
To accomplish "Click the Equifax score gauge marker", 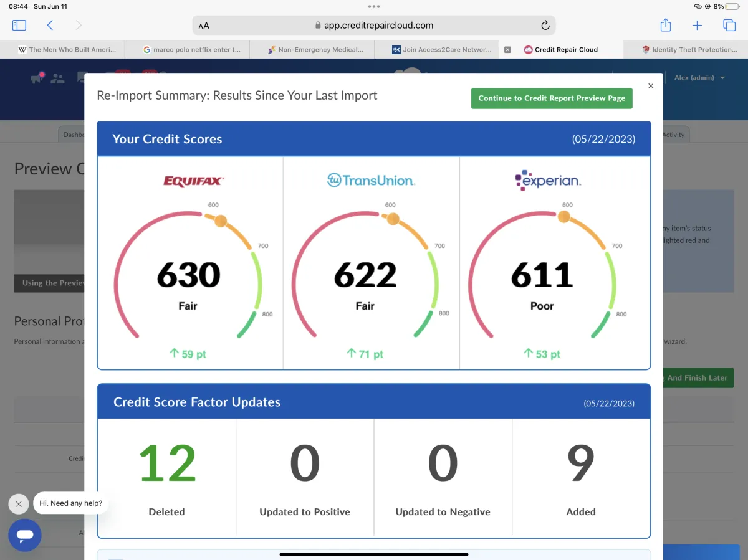I will click(x=221, y=221).
